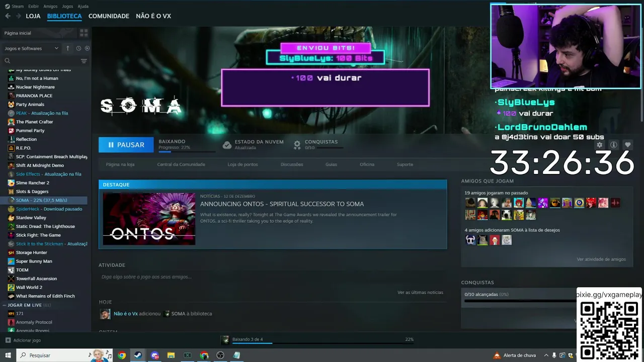The image size is (644, 362).
Task: Collapse the JOGAR EM LIVE category
Action: click(x=5, y=305)
